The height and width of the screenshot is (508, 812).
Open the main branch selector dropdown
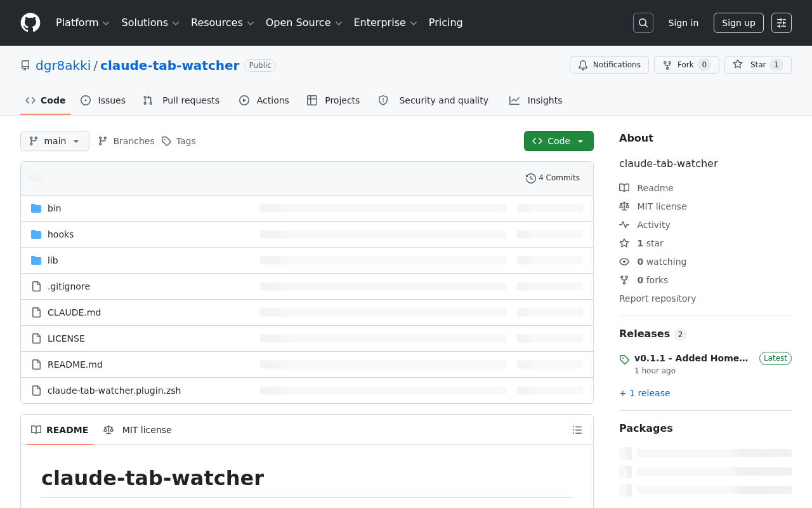(55, 141)
